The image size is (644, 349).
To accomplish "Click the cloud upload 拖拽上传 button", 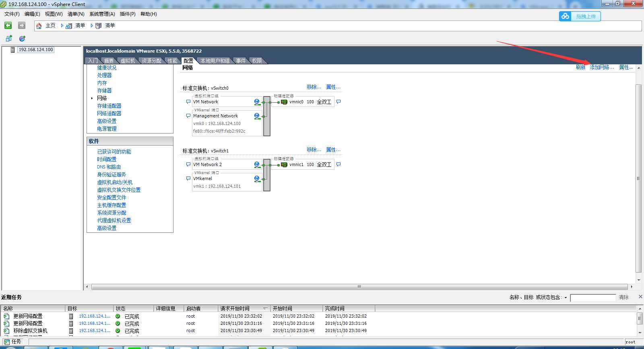I will point(580,16).
